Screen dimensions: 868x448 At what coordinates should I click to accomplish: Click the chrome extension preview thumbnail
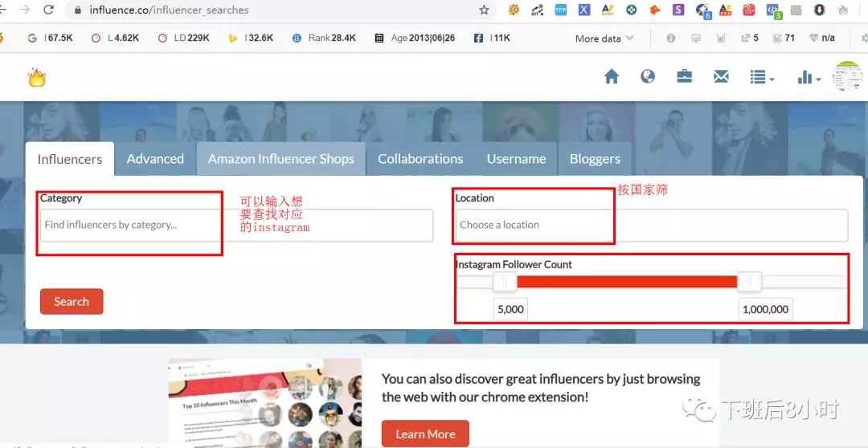coord(265,403)
